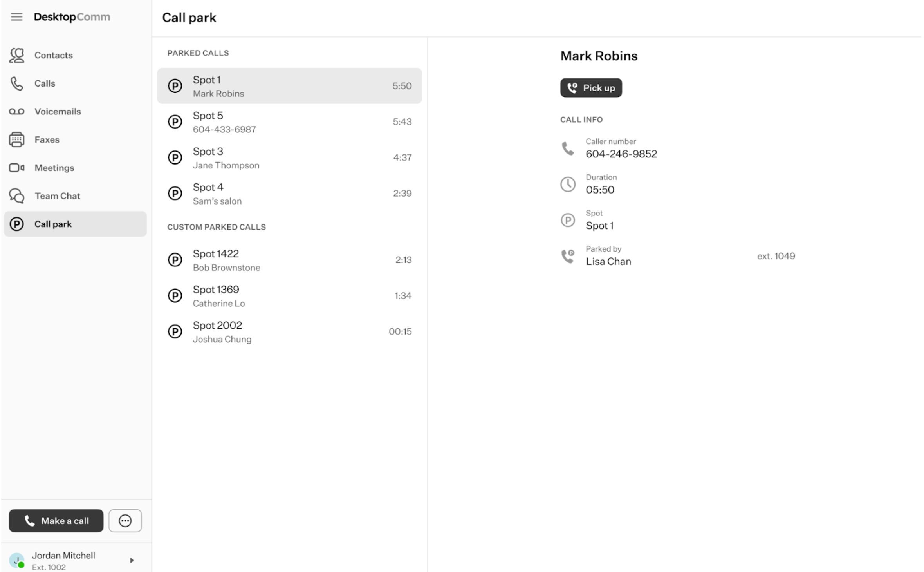Select Joshua Chung's call on Spot 2002
Viewport: 924px width, 572px height.
click(289, 331)
